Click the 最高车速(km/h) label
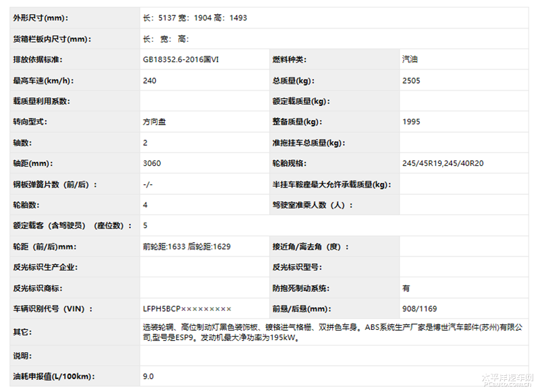 (43, 80)
